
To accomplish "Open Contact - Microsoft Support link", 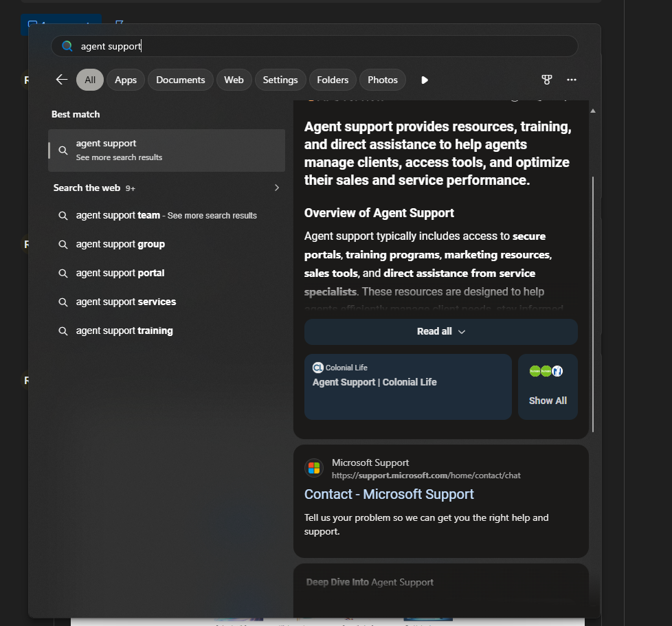I will click(x=389, y=495).
